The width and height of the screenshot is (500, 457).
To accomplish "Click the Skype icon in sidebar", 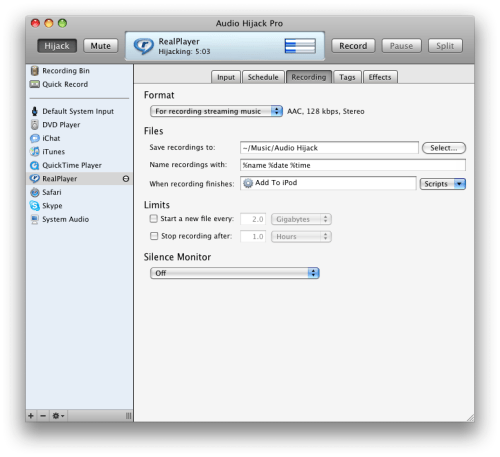I will point(34,206).
